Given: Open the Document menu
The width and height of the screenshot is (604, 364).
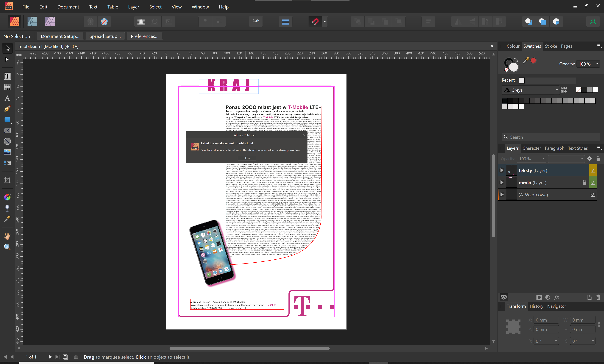Looking at the screenshot, I should click(x=68, y=7).
